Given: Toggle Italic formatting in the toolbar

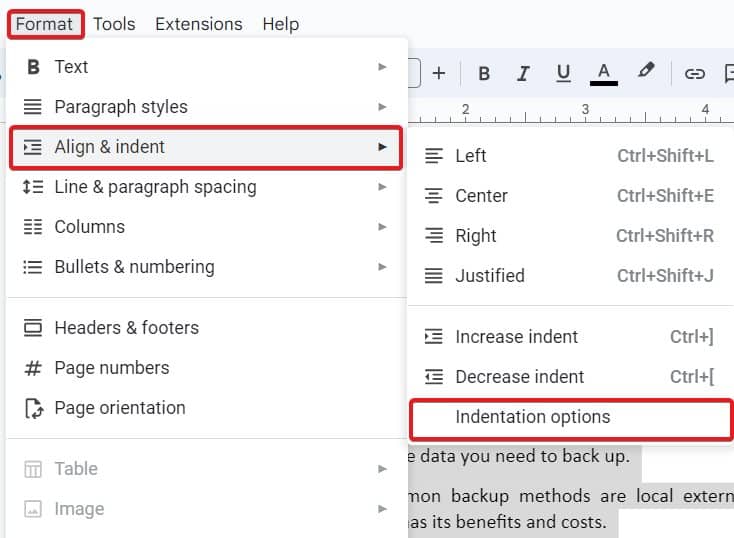Looking at the screenshot, I should (523, 74).
